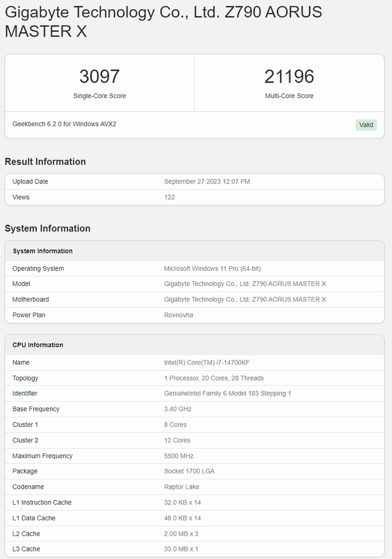Click the Result Information heading

pyautogui.click(x=45, y=162)
